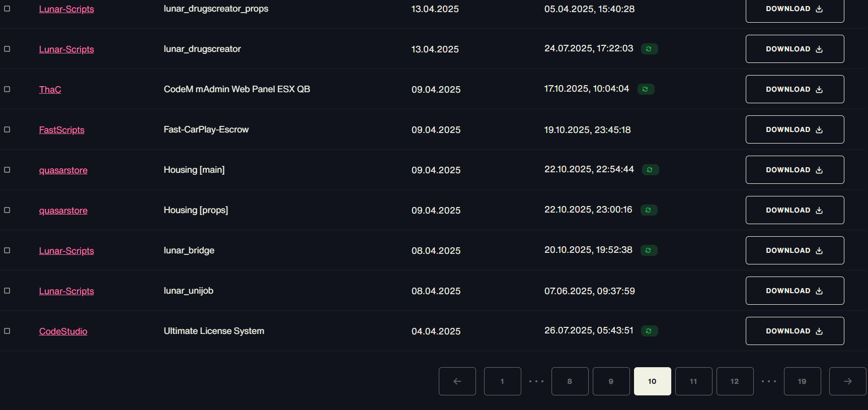Open Lunar-Scripts link in lunar_drugscreator row

coord(66,49)
